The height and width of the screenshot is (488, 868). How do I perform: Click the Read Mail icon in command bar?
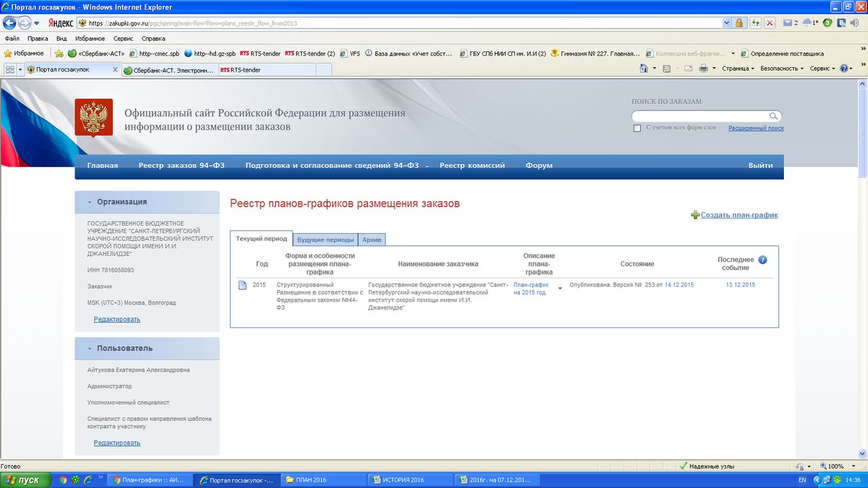pos(688,68)
